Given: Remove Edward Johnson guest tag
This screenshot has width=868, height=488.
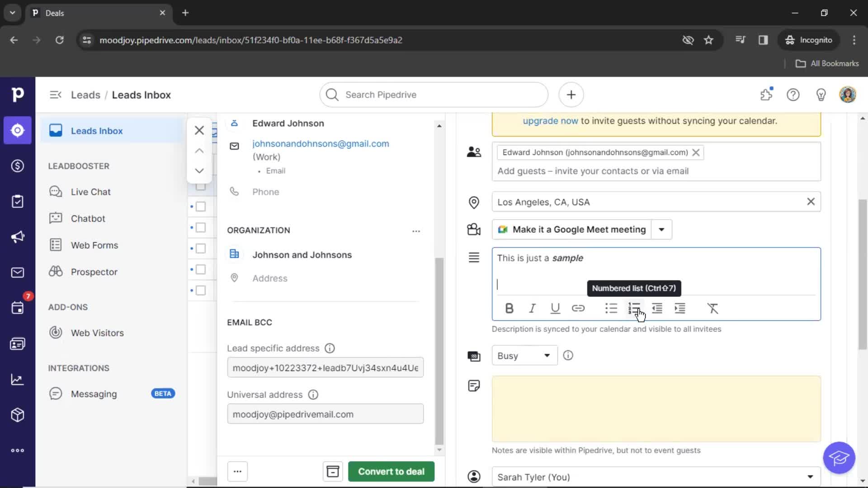Looking at the screenshot, I should [695, 152].
